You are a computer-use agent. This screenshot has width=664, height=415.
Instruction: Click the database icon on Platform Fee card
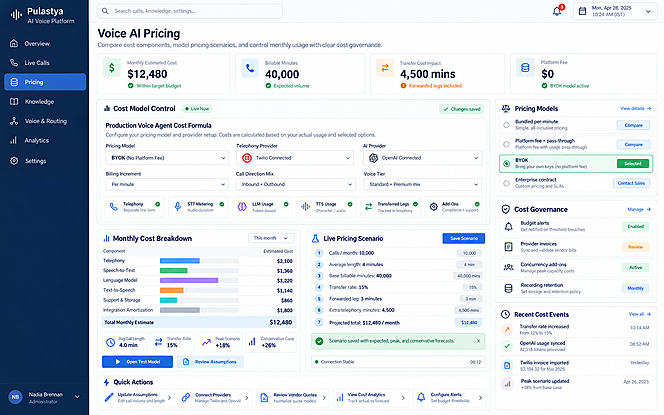click(x=525, y=68)
